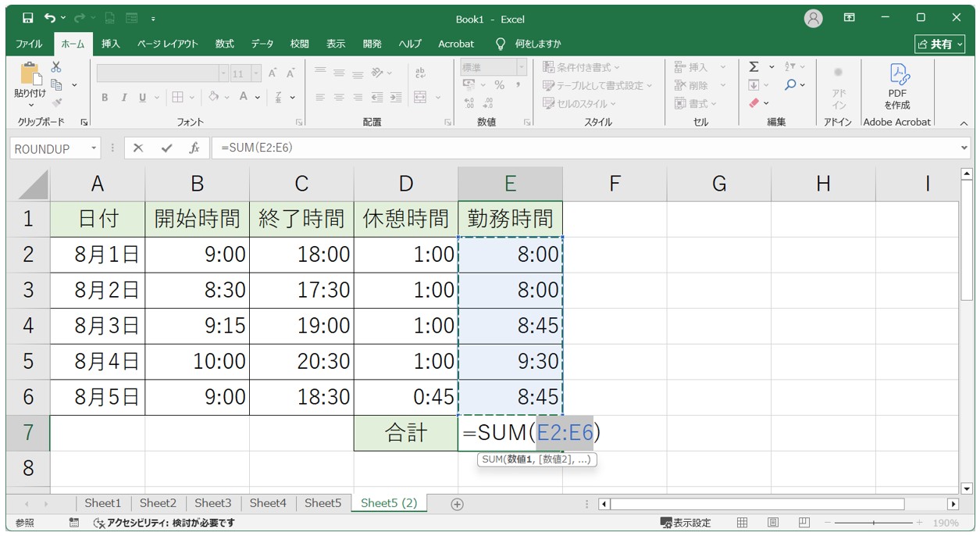Open the Format as Table dropdown
980x536 pixels.
click(597, 85)
